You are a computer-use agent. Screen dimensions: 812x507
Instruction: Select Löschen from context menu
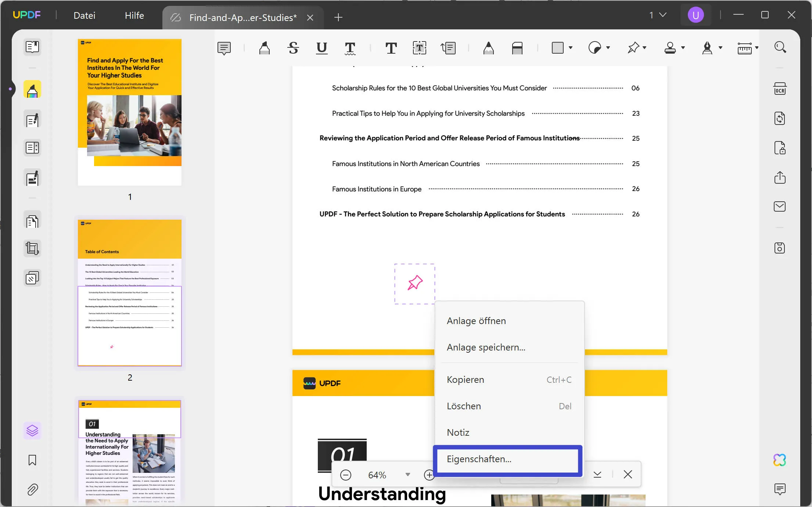point(463,405)
